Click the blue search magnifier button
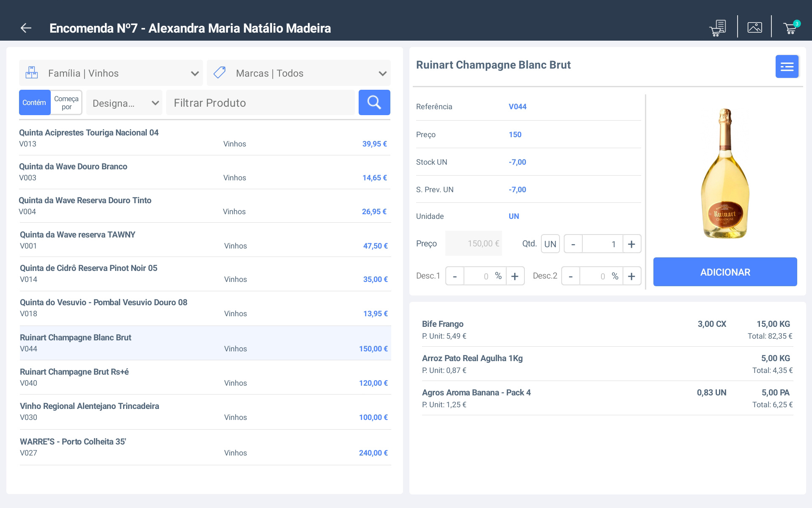812x508 pixels. (374, 102)
